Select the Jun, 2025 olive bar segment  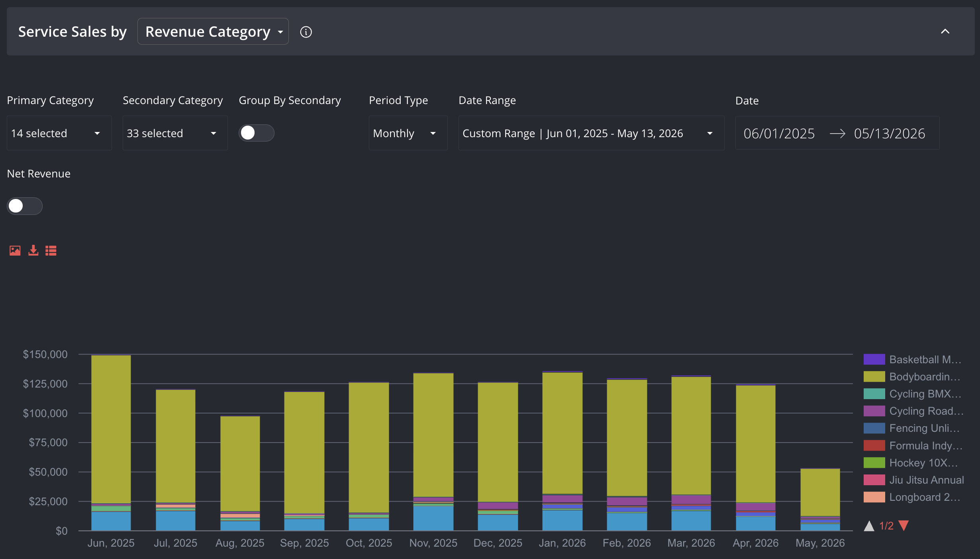[111, 429]
